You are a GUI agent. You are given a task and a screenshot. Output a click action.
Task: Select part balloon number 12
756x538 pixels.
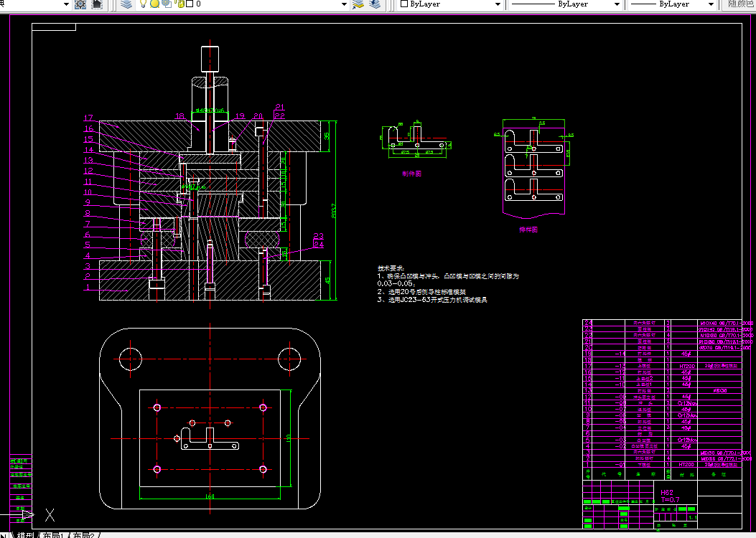point(88,171)
